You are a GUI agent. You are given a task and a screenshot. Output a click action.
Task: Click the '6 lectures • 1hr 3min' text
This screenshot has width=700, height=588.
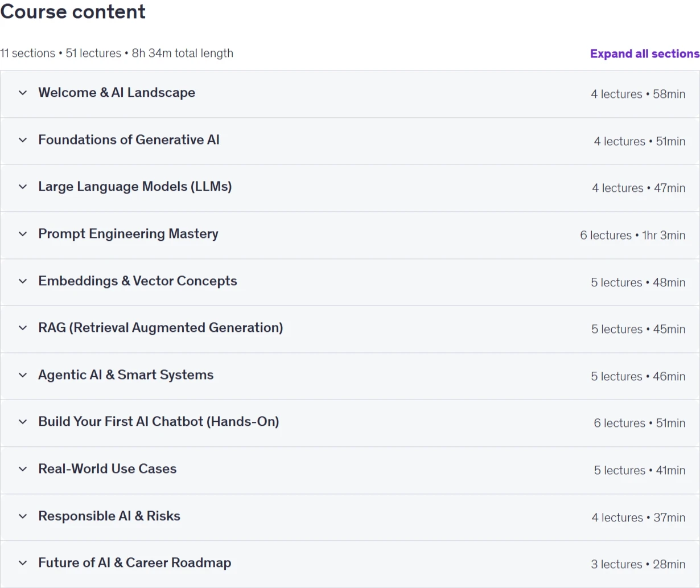click(633, 236)
